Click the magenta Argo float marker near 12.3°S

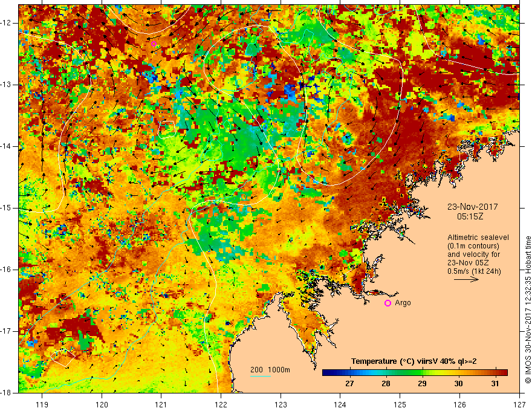pyautogui.click(x=154, y=44)
